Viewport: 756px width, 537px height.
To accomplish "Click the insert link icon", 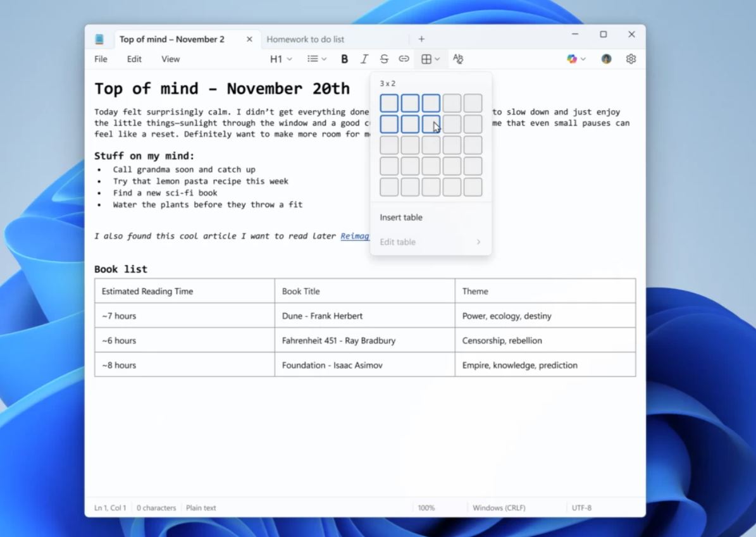I will (404, 59).
